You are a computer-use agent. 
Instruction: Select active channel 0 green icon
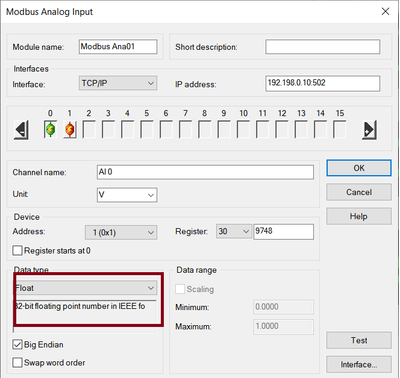(x=50, y=129)
